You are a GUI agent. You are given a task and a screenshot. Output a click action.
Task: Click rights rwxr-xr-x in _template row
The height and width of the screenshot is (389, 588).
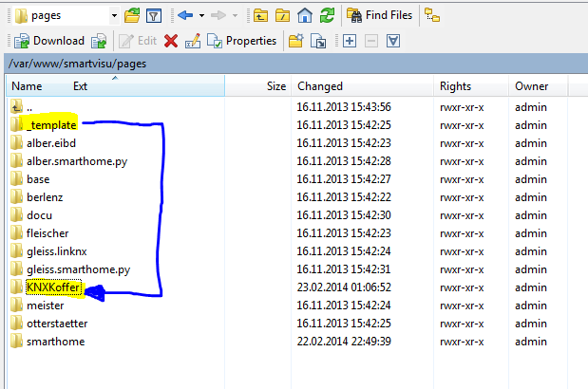[x=462, y=125]
